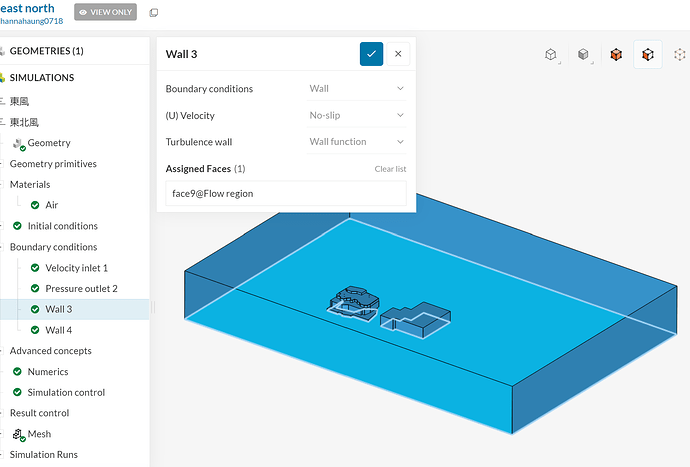Click the dotted cube icon at far right

681,55
